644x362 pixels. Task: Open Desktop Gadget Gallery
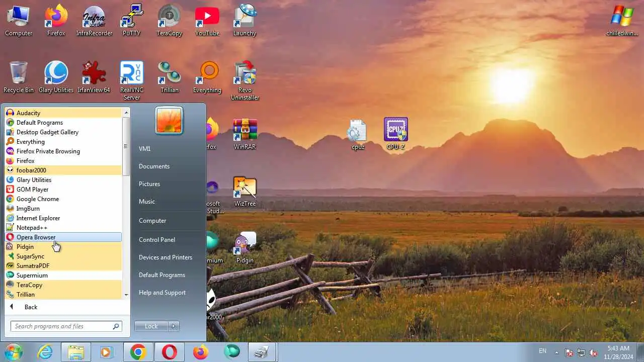63,132
